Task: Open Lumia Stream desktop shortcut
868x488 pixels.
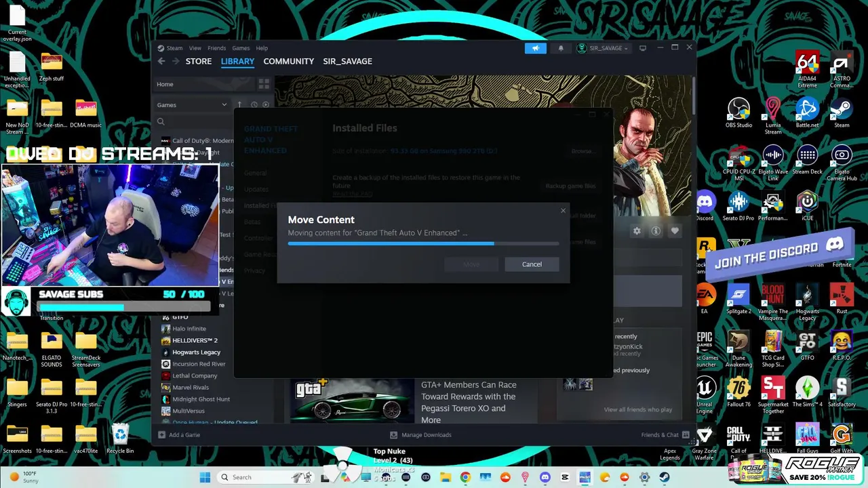Action: [773, 116]
